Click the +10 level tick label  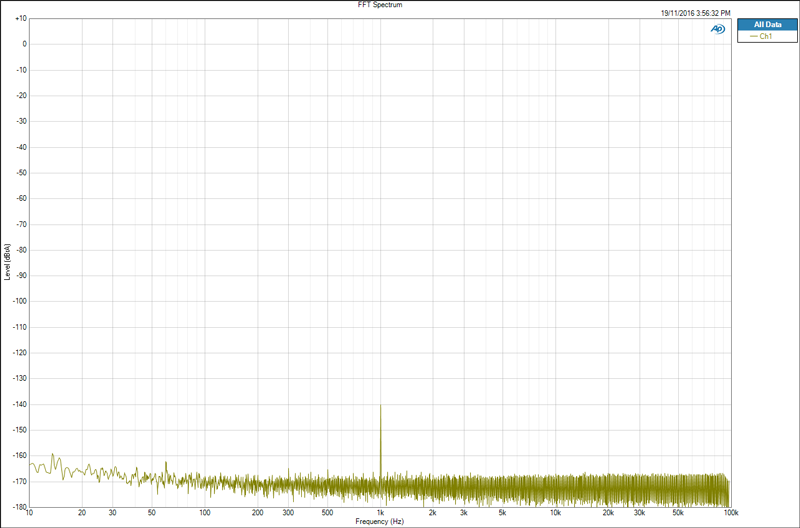[x=21, y=18]
